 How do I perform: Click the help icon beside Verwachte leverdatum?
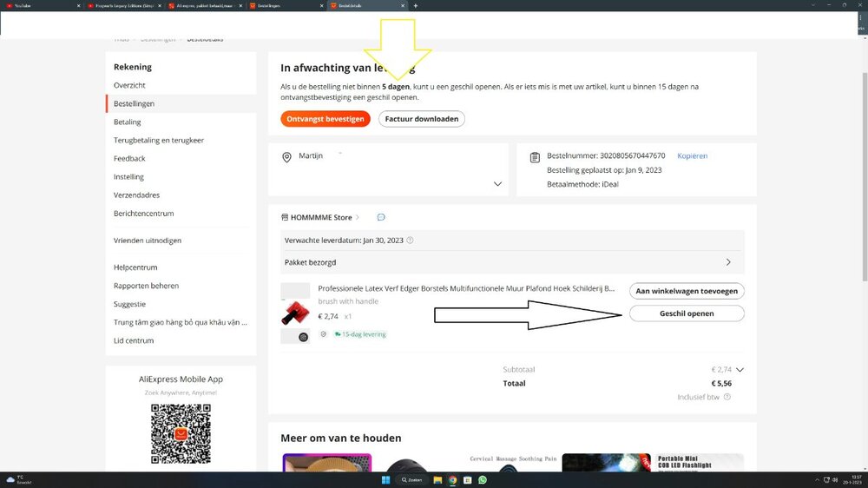pos(410,241)
